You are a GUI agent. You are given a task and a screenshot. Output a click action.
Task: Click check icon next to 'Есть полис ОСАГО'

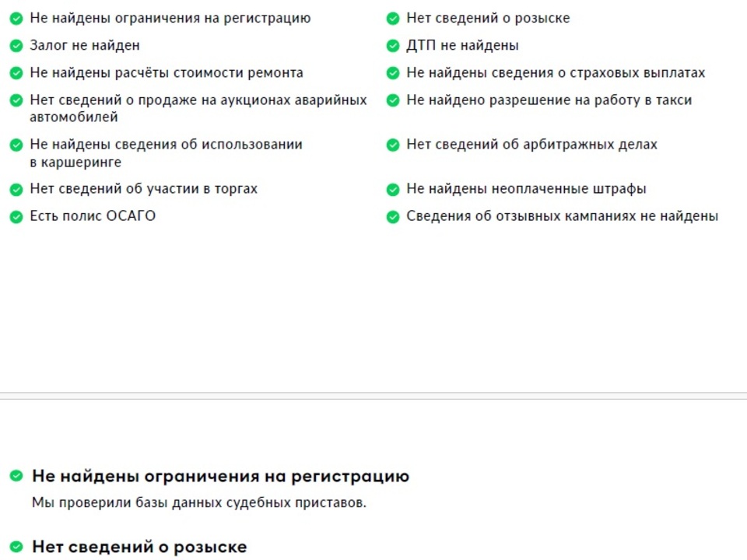point(16,217)
